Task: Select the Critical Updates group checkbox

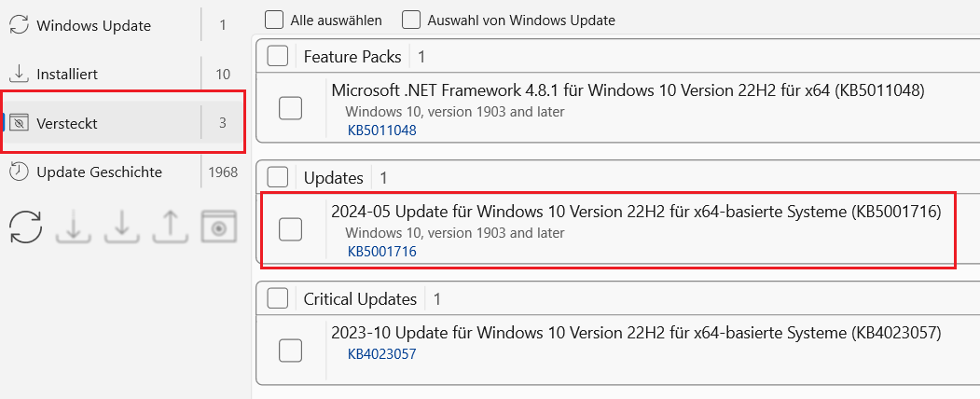Action: 277,298
